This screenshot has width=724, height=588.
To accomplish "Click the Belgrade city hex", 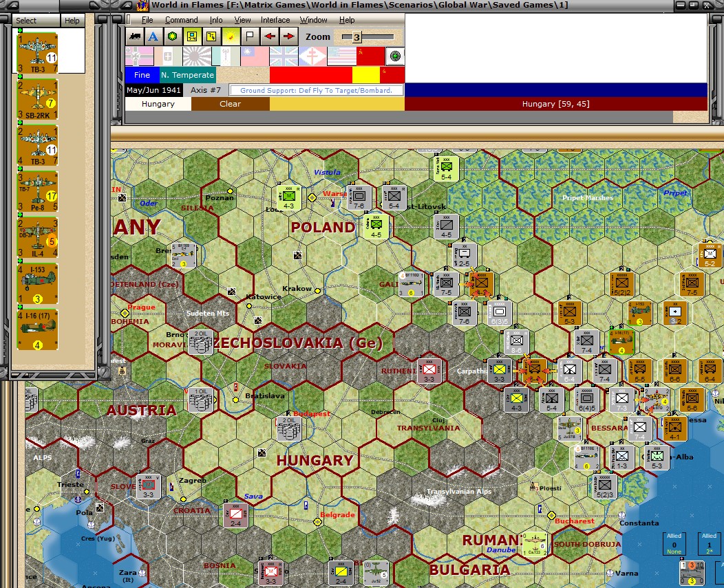I will click(x=317, y=522).
